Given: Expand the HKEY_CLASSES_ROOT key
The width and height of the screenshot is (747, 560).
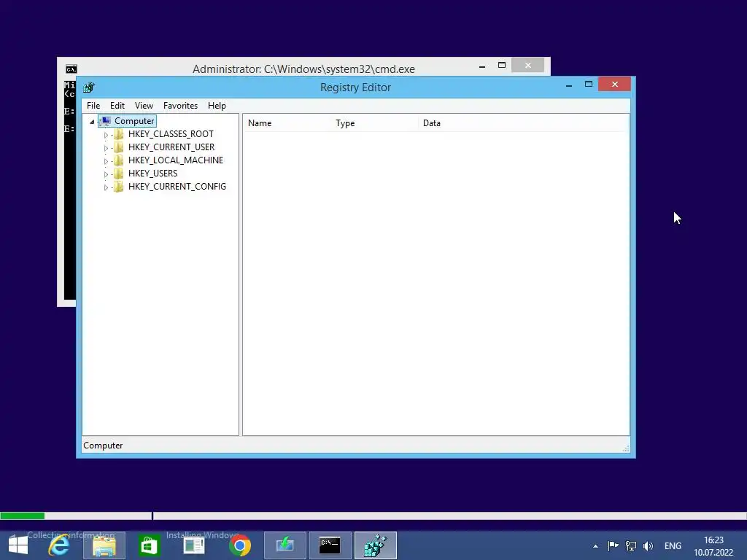Looking at the screenshot, I should [x=106, y=135].
